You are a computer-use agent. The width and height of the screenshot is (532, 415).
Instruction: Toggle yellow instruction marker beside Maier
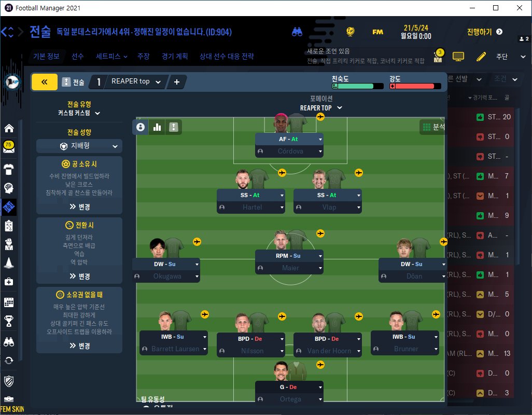pyautogui.click(x=320, y=233)
